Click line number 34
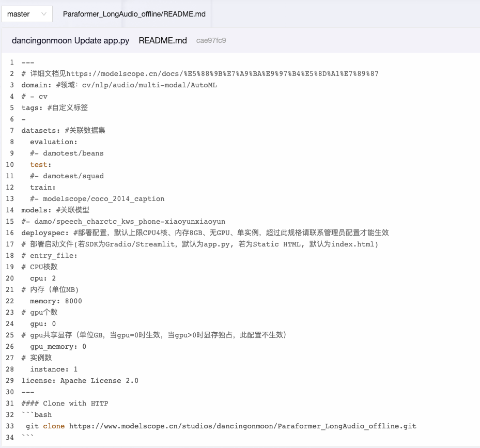 click(10, 438)
